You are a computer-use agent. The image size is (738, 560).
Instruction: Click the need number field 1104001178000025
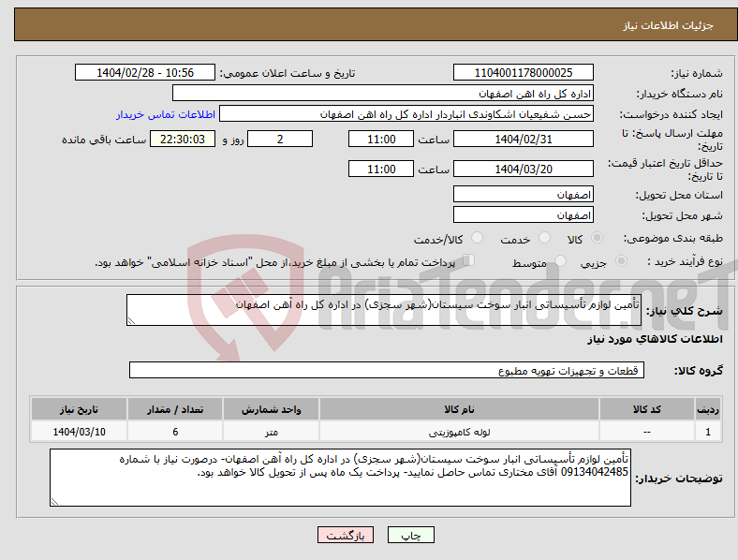pyautogui.click(x=524, y=72)
